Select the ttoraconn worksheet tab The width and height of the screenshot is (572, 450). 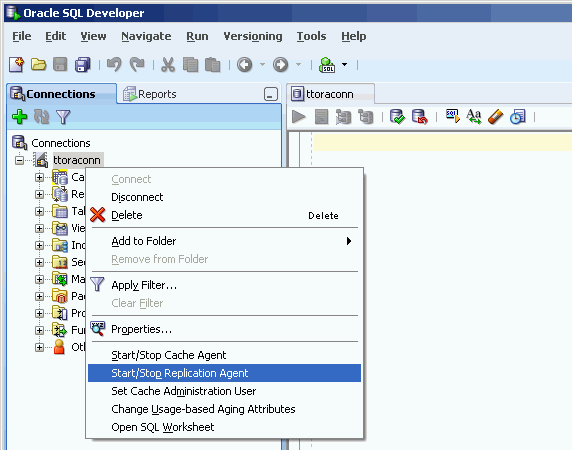point(330,94)
